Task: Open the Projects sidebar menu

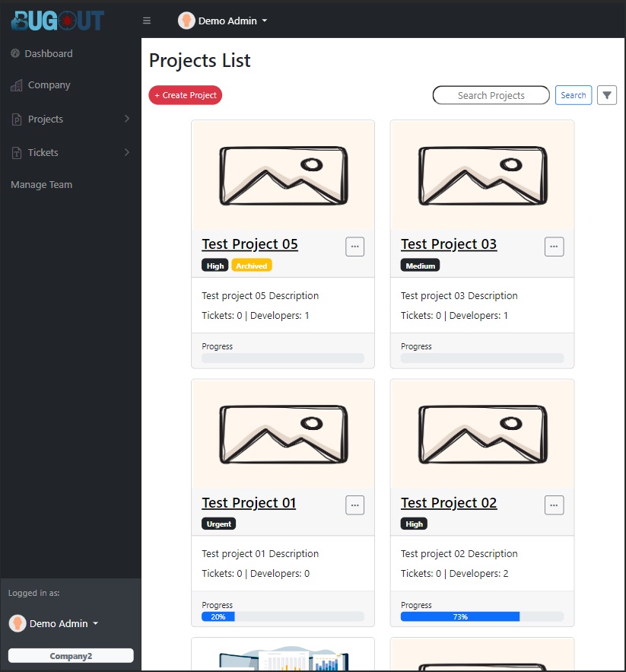Action: click(x=46, y=119)
